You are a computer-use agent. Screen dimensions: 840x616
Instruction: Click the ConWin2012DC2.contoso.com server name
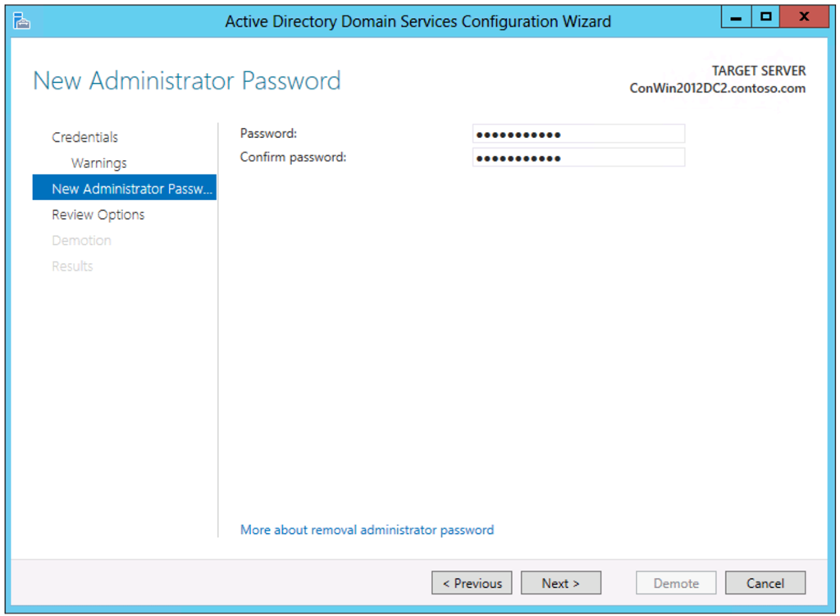tap(717, 89)
